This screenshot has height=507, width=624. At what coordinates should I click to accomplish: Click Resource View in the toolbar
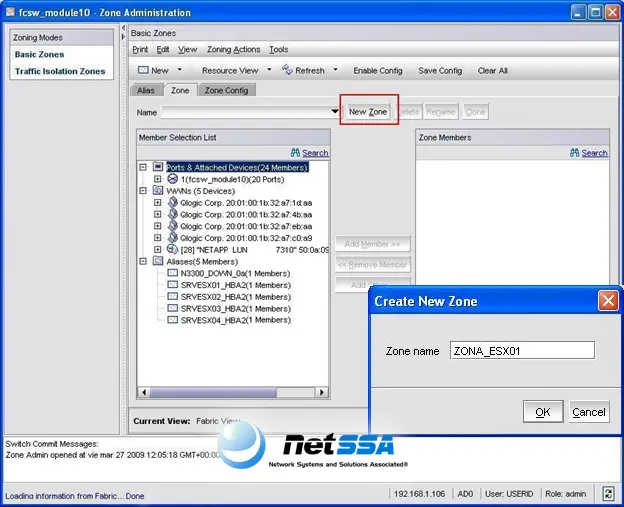tap(230, 70)
